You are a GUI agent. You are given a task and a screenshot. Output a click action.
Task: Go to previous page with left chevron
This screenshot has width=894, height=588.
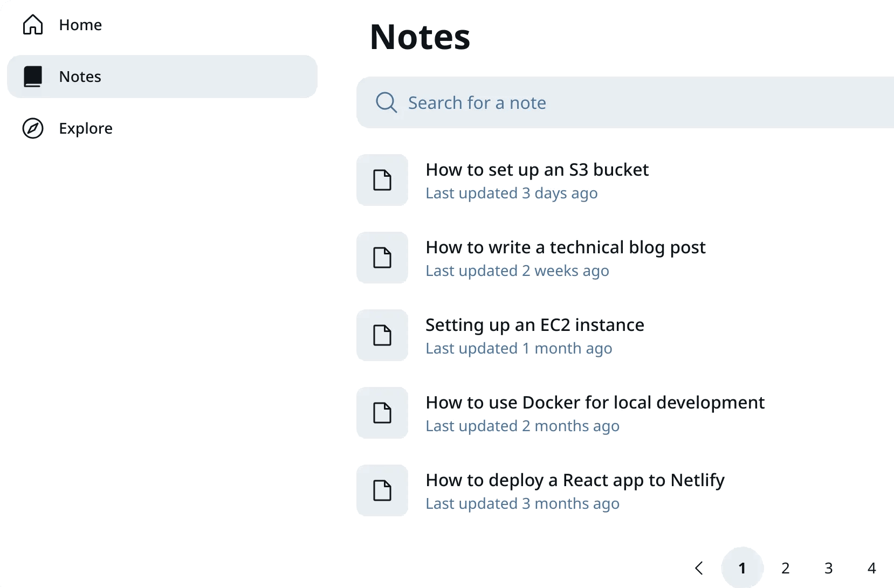[699, 568]
